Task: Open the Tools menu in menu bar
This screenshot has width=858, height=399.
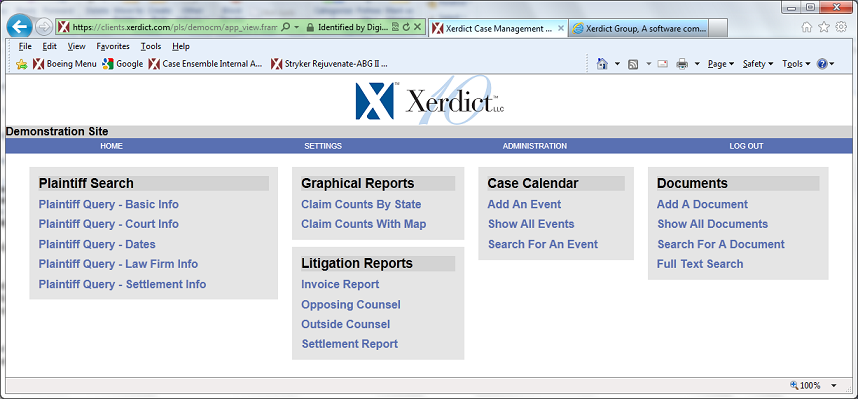Action: [150, 47]
